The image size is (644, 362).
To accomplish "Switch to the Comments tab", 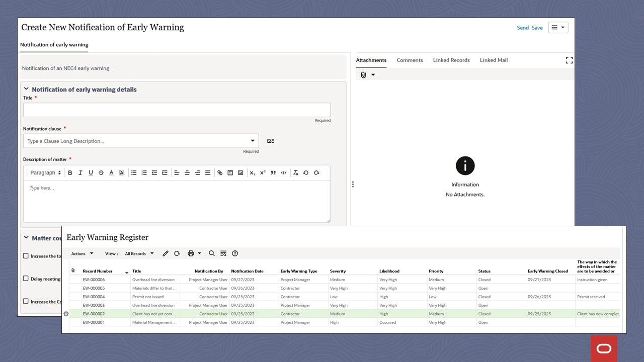I will 410,60.
